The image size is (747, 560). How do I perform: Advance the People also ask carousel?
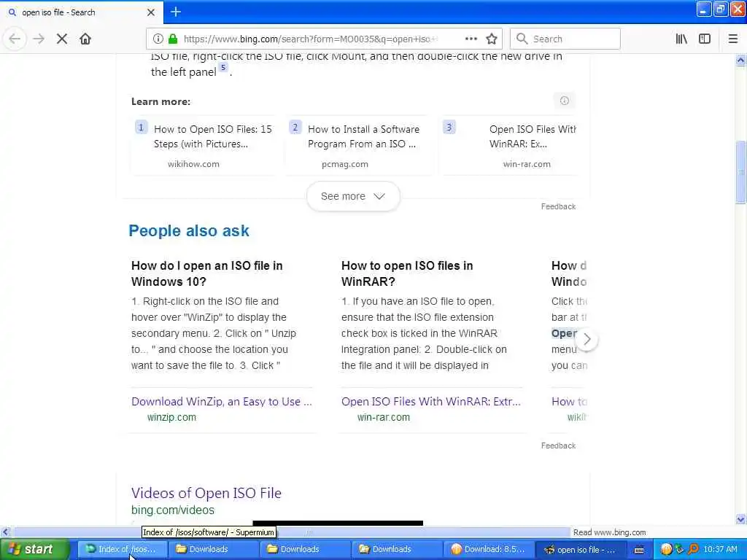point(587,339)
